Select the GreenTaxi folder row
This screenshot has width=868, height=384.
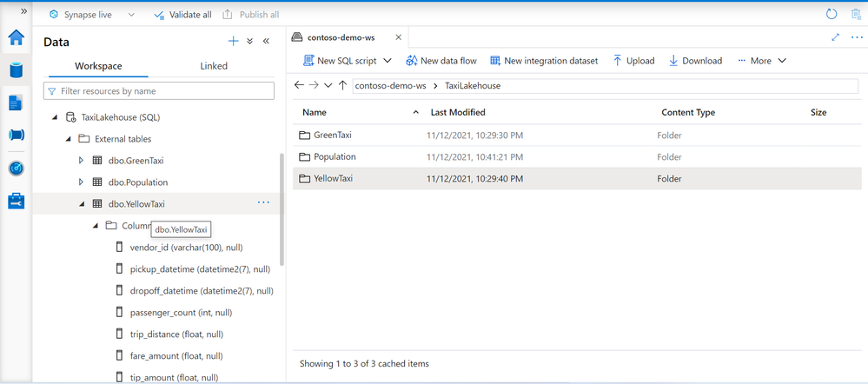[578, 135]
